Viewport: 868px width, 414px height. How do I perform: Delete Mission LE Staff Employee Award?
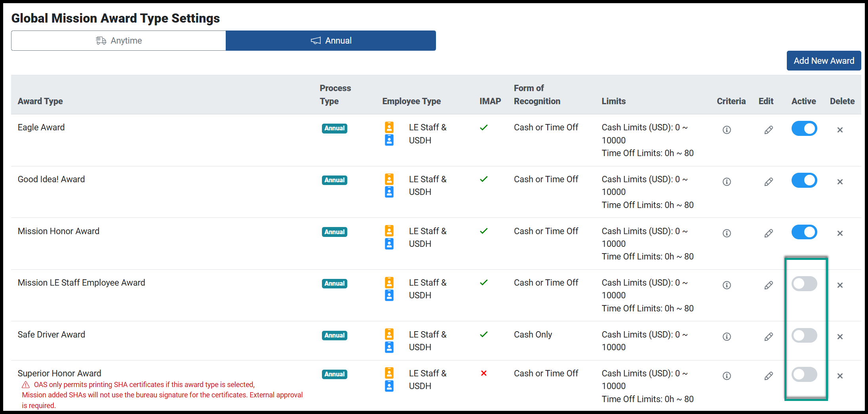tap(840, 285)
